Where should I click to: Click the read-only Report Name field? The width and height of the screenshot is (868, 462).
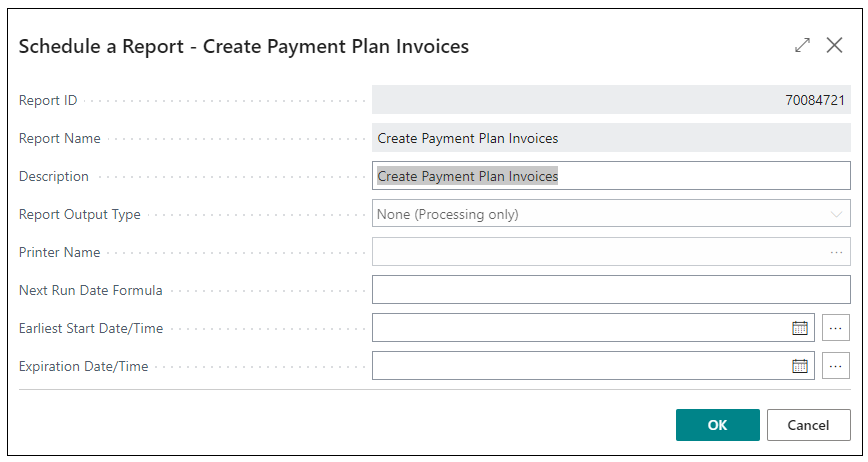point(611,138)
